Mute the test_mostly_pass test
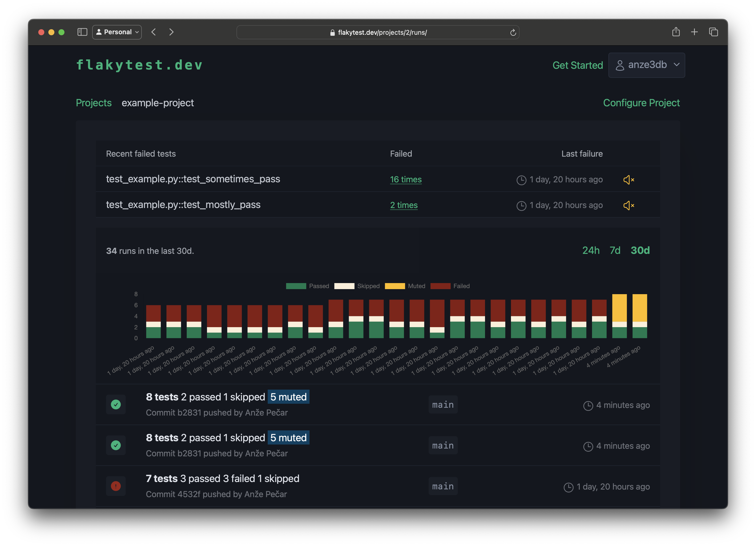The height and width of the screenshot is (546, 756). coord(629,205)
